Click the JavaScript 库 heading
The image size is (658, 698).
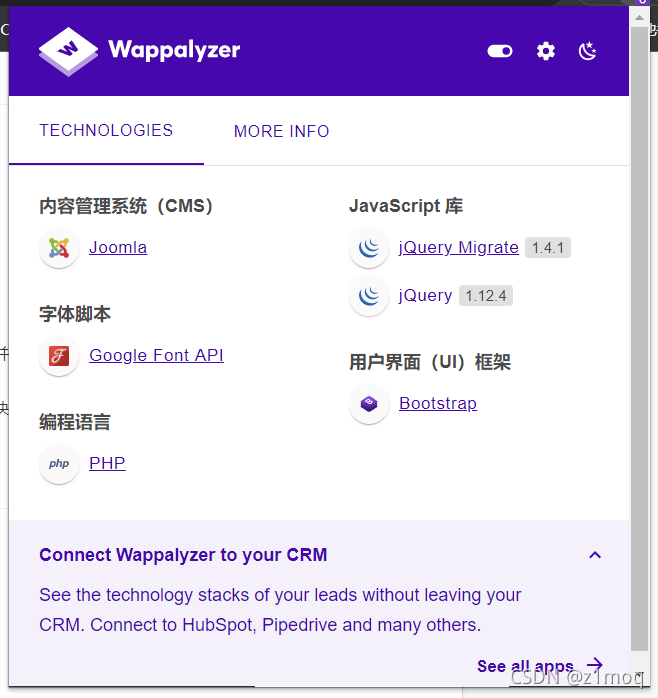click(x=406, y=206)
